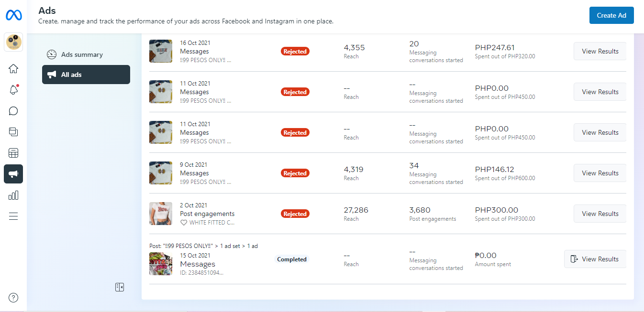This screenshot has width=644, height=312.
Task: Select the Ads megaphone icon in sidebar
Action: point(13,174)
